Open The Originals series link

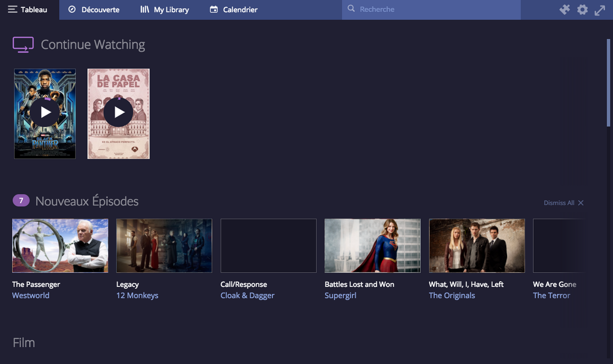click(452, 296)
